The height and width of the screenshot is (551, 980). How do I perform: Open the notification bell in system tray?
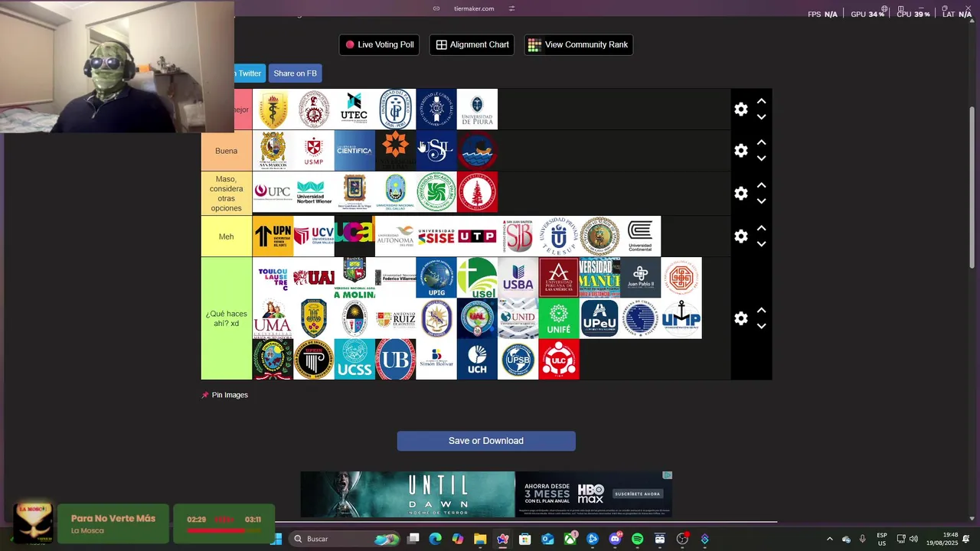click(966, 539)
